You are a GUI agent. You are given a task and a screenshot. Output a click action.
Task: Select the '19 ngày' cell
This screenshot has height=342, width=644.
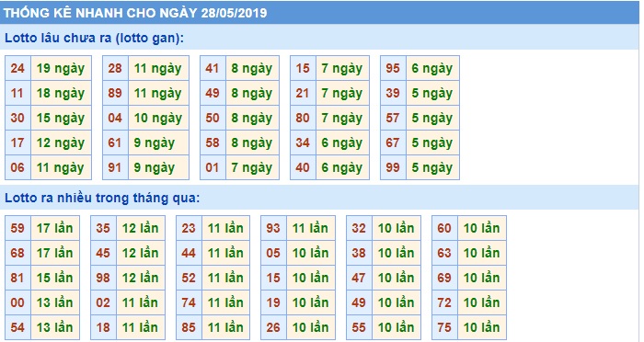click(61, 68)
